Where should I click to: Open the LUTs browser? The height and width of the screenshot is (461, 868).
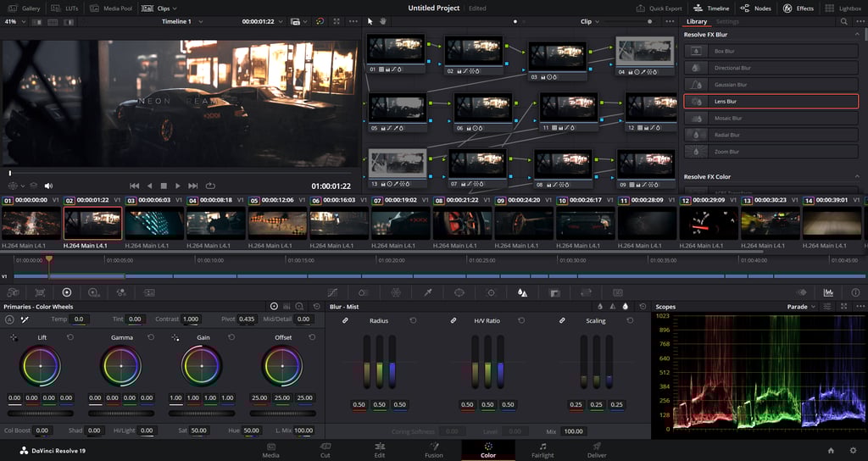click(x=65, y=8)
